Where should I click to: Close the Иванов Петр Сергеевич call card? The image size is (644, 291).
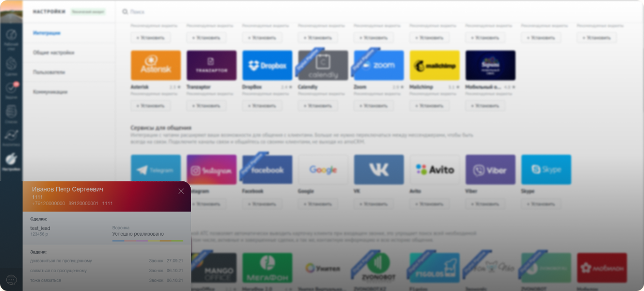181,191
